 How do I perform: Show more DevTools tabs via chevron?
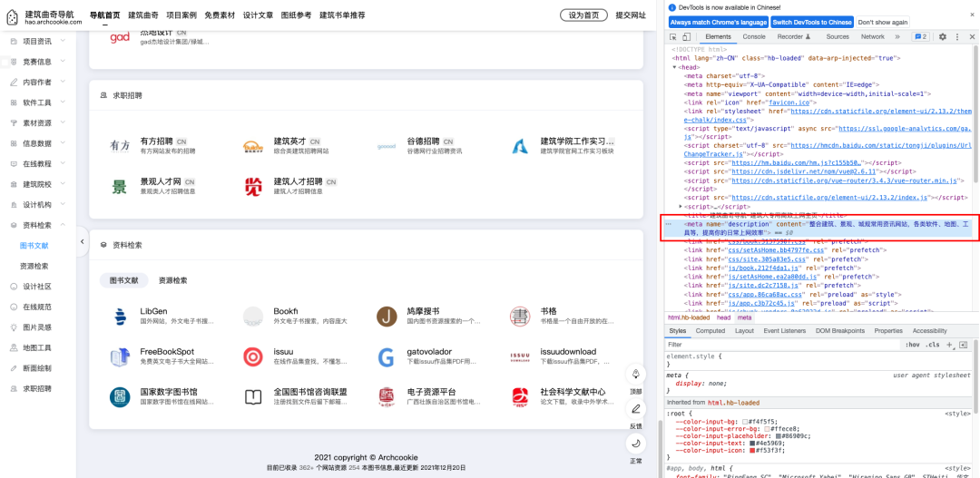897,37
